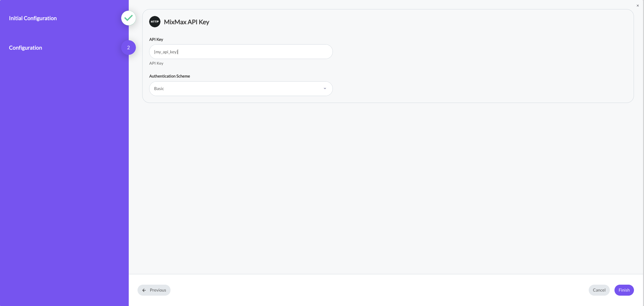This screenshot has width=644, height=306.
Task: Focus the API Key input field
Action: click(241, 52)
